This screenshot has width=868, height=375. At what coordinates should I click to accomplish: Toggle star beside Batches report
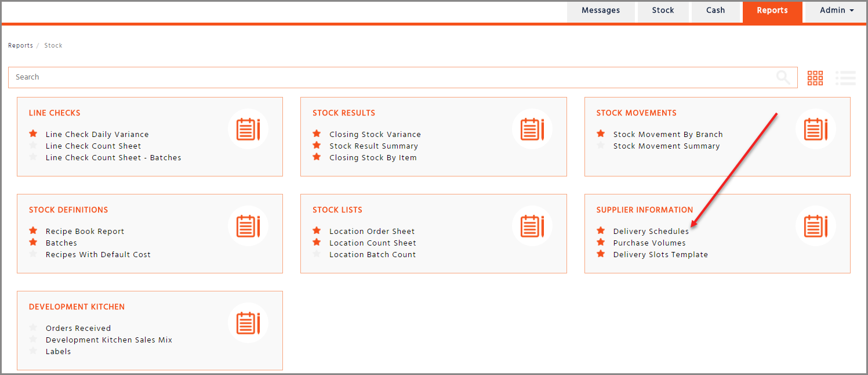click(x=33, y=242)
